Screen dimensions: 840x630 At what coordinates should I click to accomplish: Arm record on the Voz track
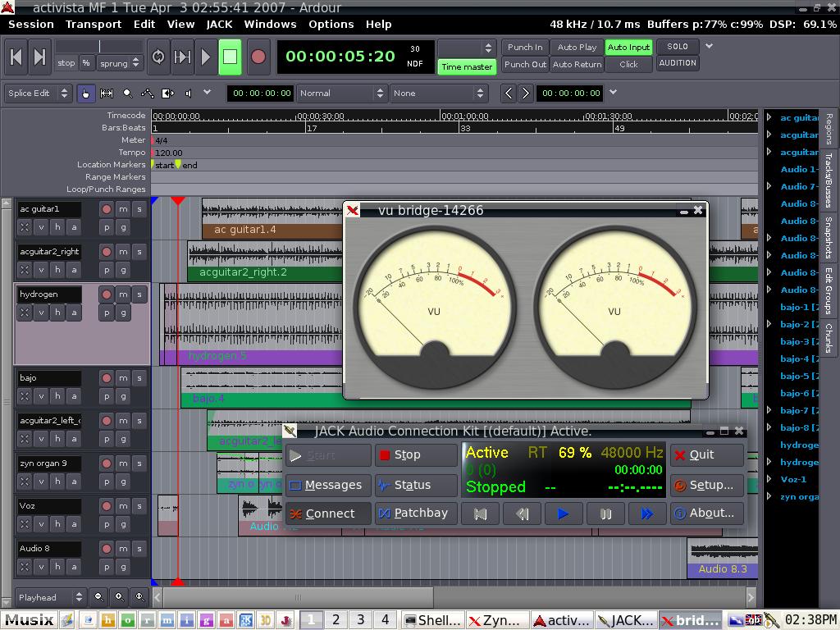coord(106,506)
